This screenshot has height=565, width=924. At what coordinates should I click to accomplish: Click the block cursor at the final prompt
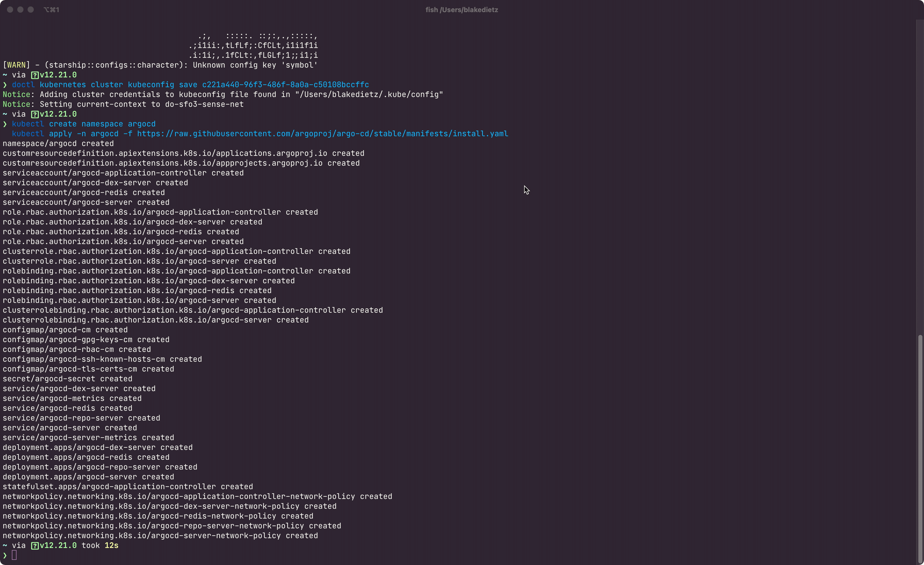(14, 555)
